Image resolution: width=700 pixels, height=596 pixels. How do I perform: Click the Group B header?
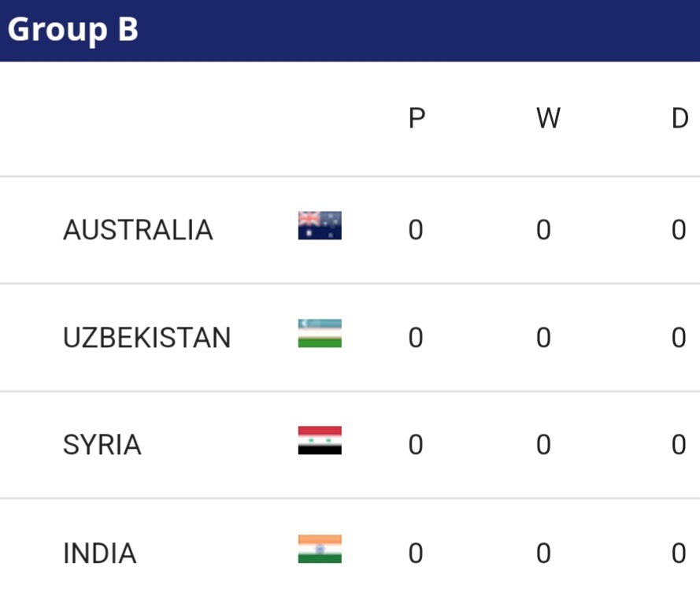73,30
